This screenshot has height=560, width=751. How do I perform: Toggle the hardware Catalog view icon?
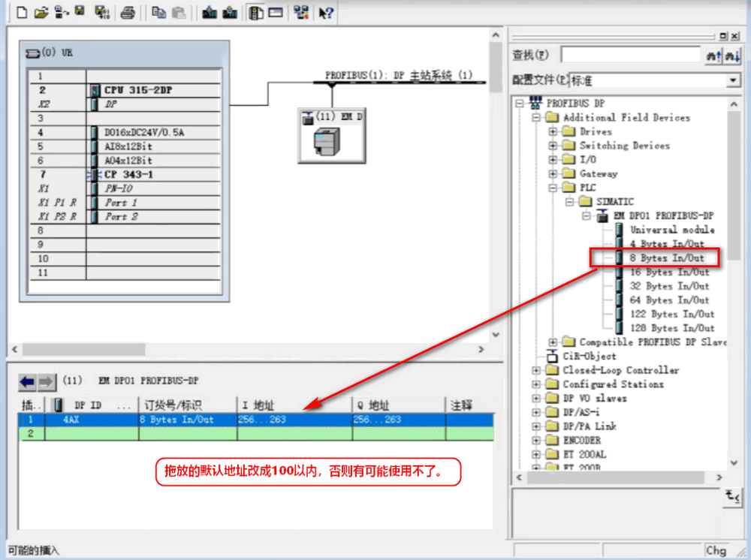click(256, 12)
